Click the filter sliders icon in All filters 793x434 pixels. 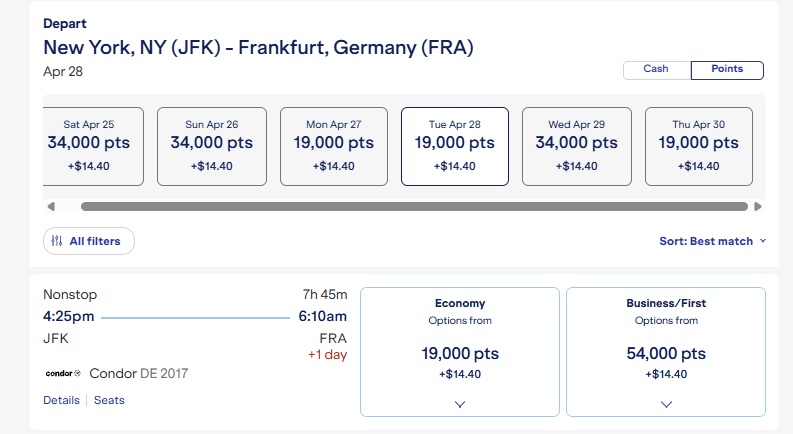coord(57,241)
